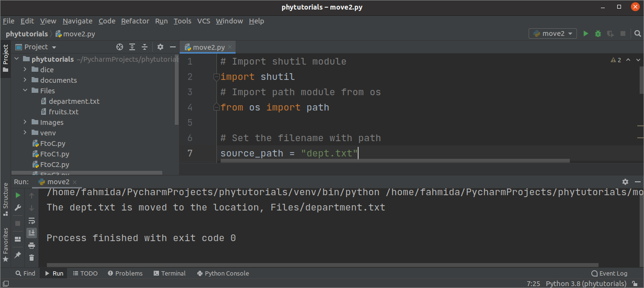Image resolution: width=644 pixels, height=288 pixels.
Task: Select the fruits.txt file in Project view
Action: (x=64, y=111)
